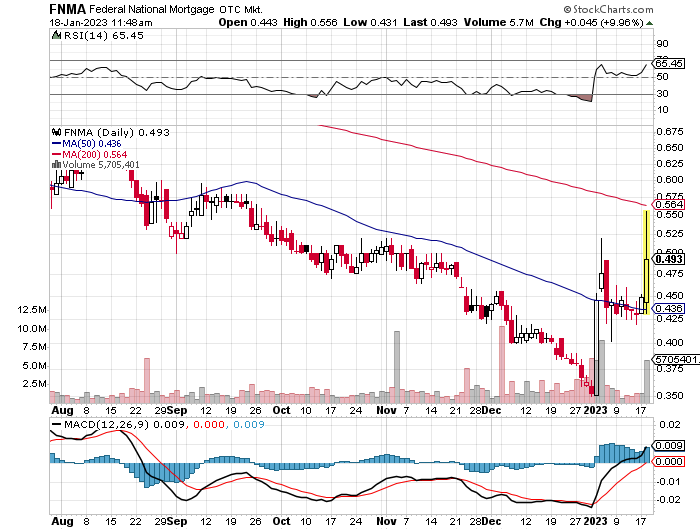
Task: Click the 10 level on RSI axis
Action: coord(662,110)
